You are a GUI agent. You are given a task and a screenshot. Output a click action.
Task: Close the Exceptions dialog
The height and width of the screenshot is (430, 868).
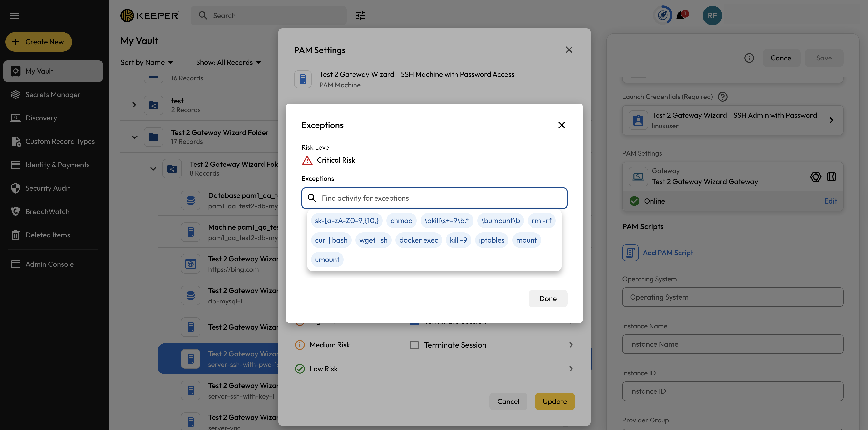(x=561, y=125)
